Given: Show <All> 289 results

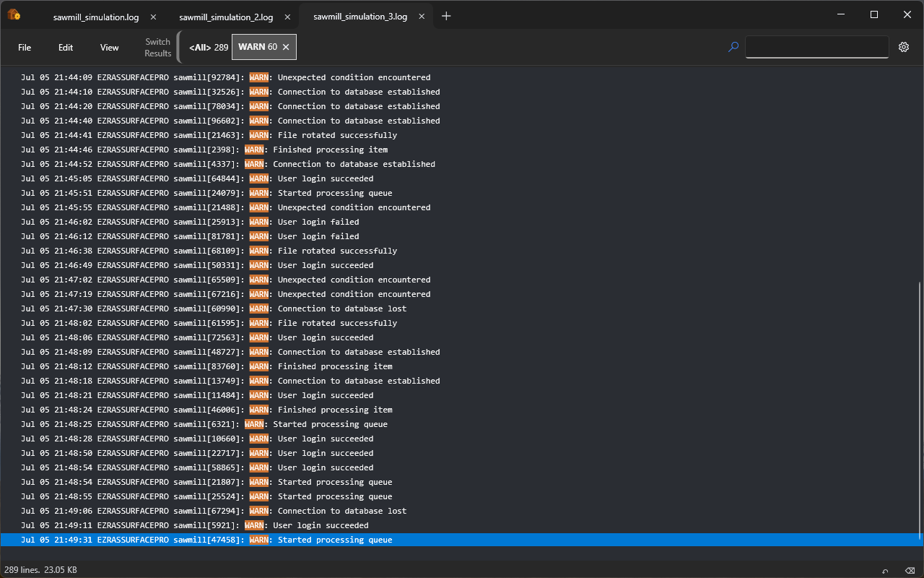Looking at the screenshot, I should (209, 47).
